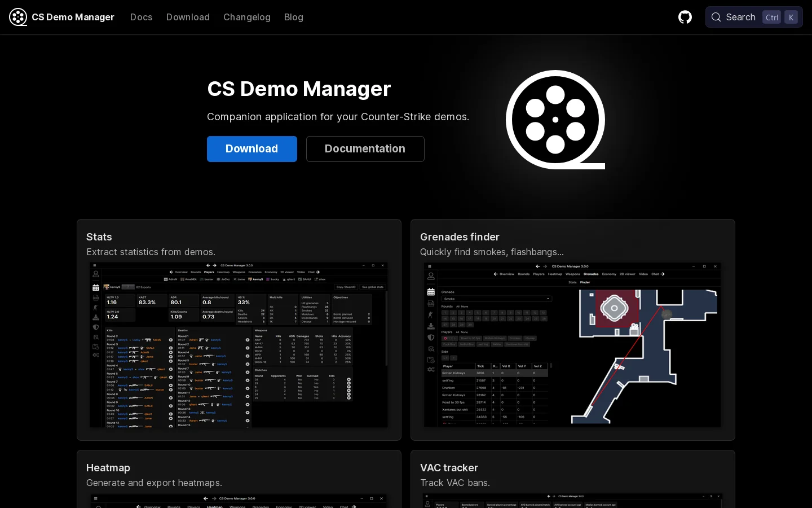Focus the Search box
The image size is (812, 508).
pos(754,17)
